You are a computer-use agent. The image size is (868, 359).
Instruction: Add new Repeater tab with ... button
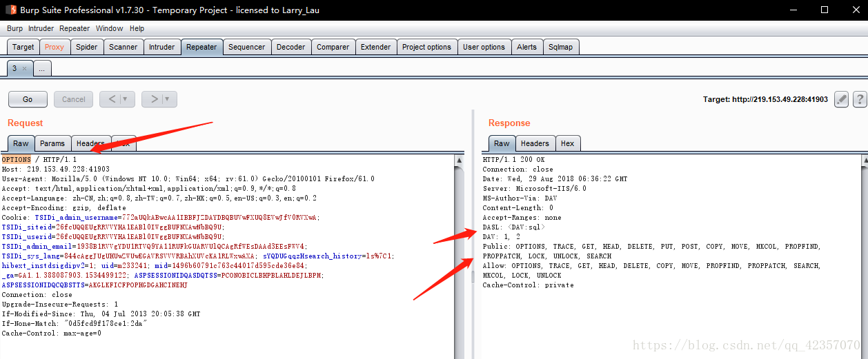point(42,68)
